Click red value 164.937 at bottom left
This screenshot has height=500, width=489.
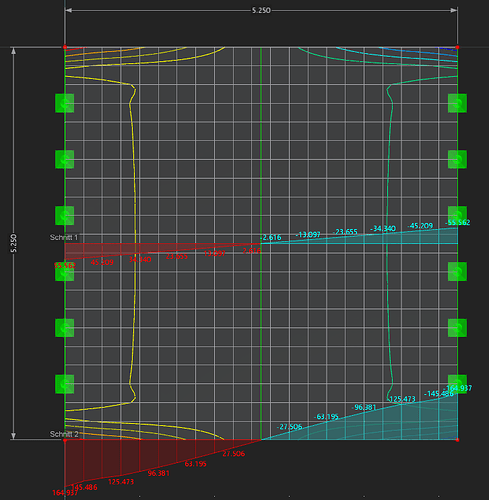pyautogui.click(x=65, y=493)
